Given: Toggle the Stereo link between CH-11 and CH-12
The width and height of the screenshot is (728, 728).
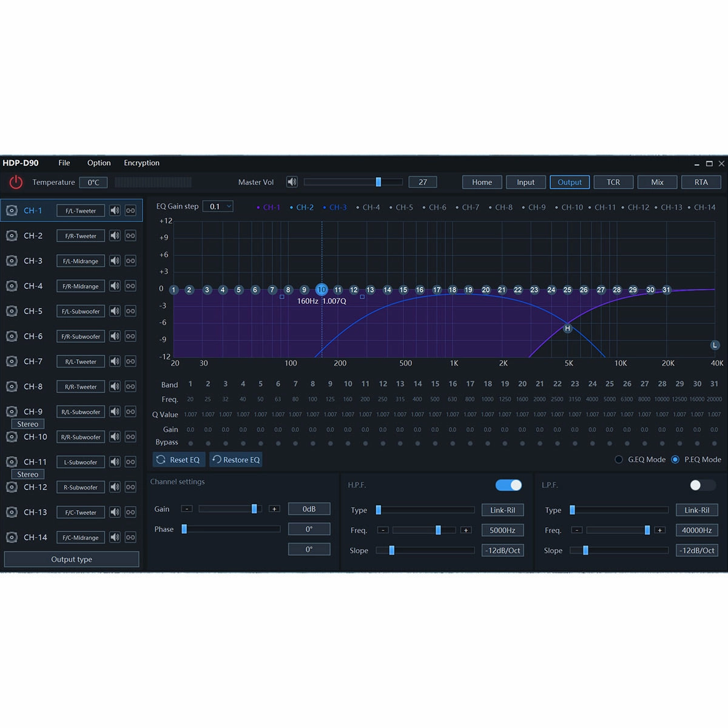Looking at the screenshot, I should (27, 474).
